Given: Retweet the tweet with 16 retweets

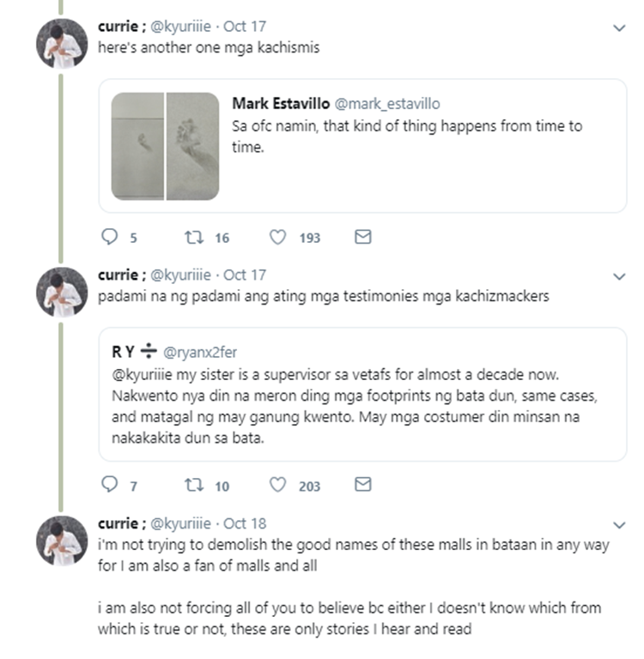Looking at the screenshot, I should (194, 237).
